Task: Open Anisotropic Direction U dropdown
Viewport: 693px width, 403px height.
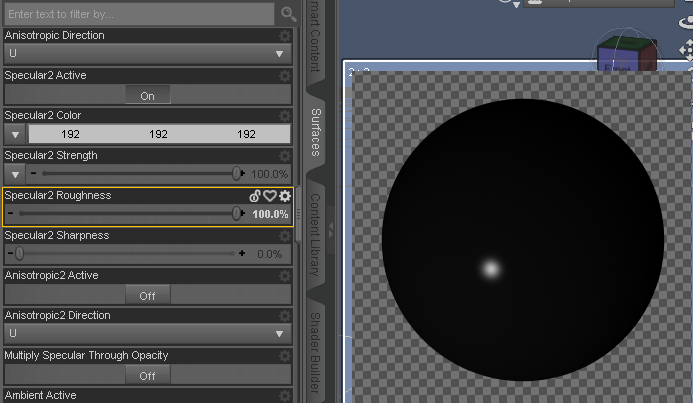Action: pos(148,54)
